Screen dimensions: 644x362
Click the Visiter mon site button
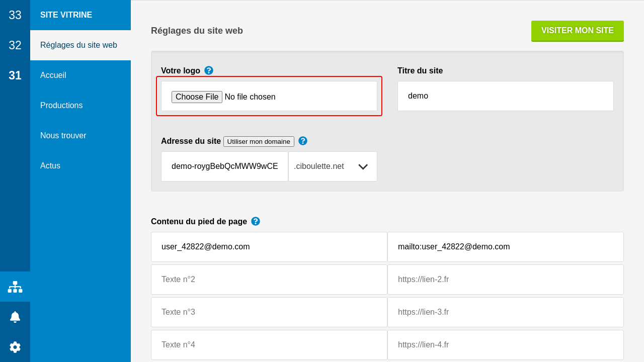coord(577,31)
